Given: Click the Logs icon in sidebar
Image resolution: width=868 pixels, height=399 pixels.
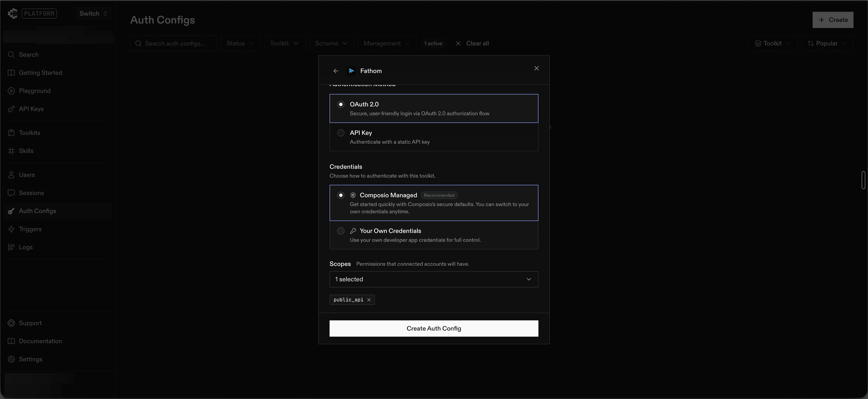Looking at the screenshot, I should pos(12,247).
